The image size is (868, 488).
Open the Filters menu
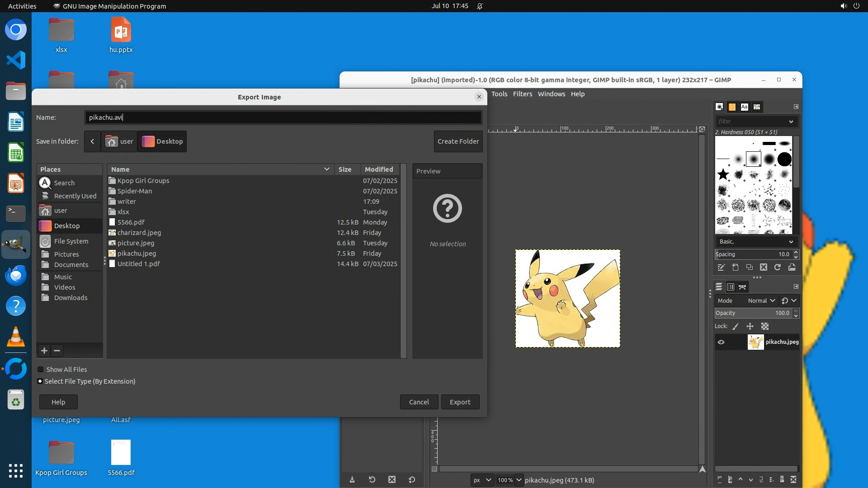522,94
